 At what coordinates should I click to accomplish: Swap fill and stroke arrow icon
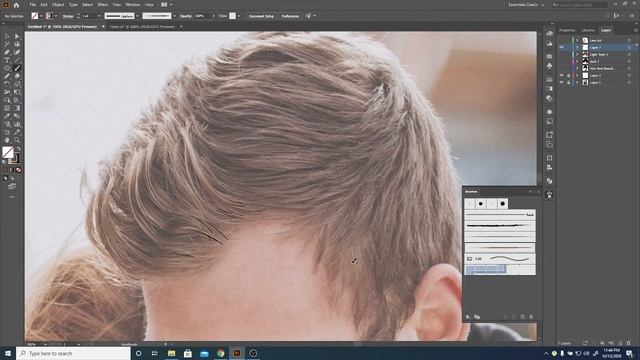tap(18, 149)
